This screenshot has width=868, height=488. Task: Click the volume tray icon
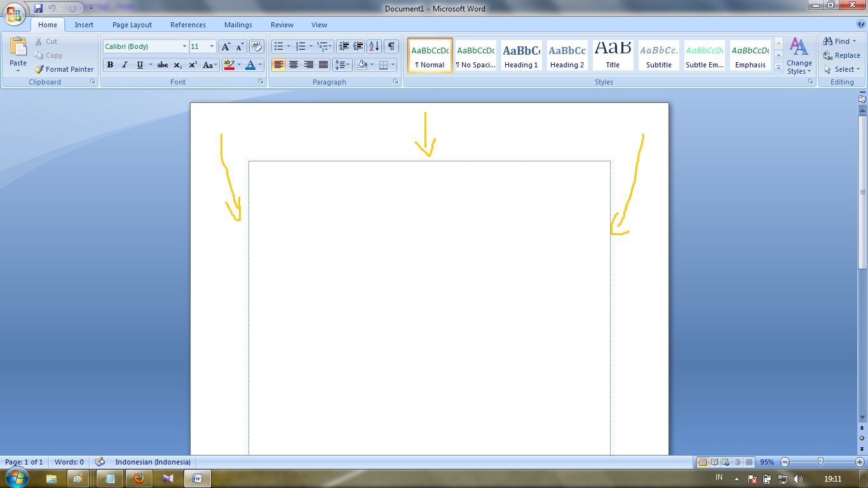[x=798, y=479]
